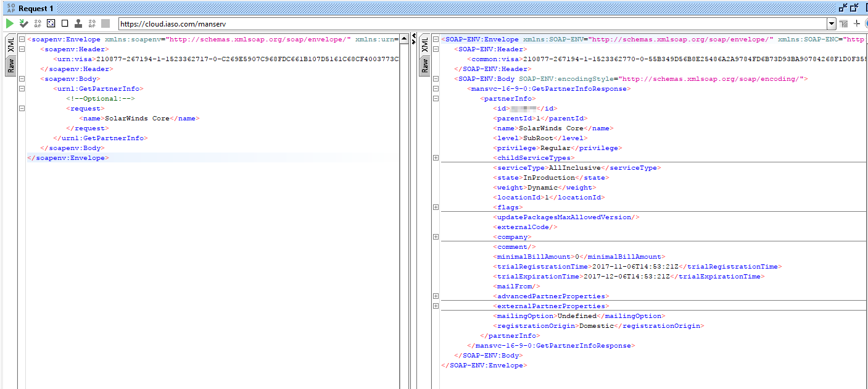Click the updatePackagesMaxAllowedVersion line
868x389 pixels.
(x=566, y=217)
